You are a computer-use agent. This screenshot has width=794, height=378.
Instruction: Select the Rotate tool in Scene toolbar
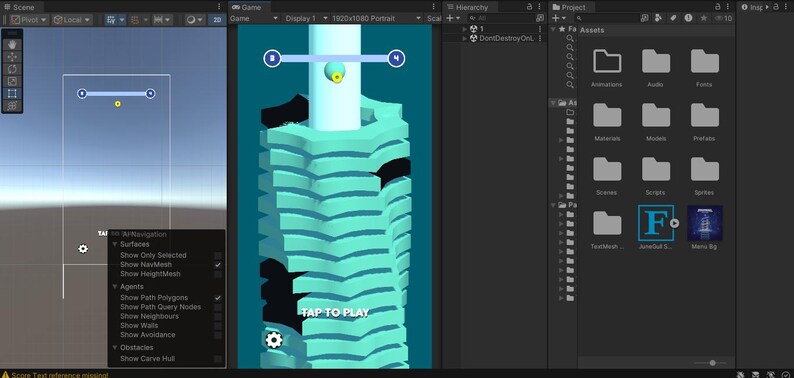click(12, 69)
